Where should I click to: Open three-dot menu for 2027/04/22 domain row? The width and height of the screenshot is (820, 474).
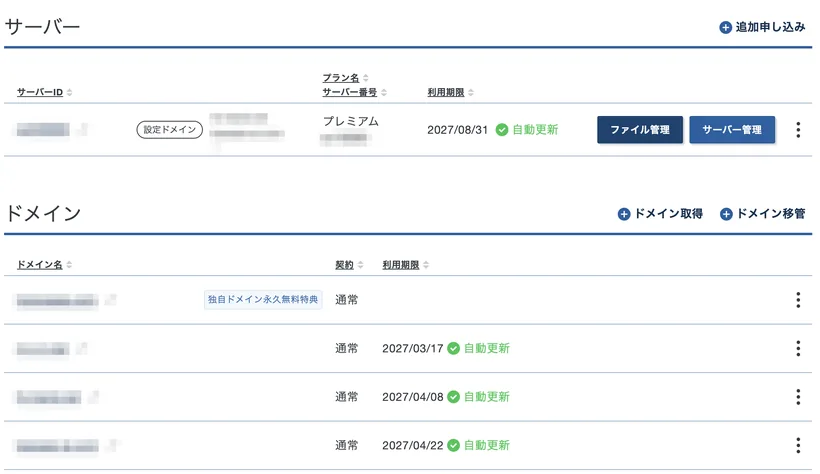coord(798,445)
